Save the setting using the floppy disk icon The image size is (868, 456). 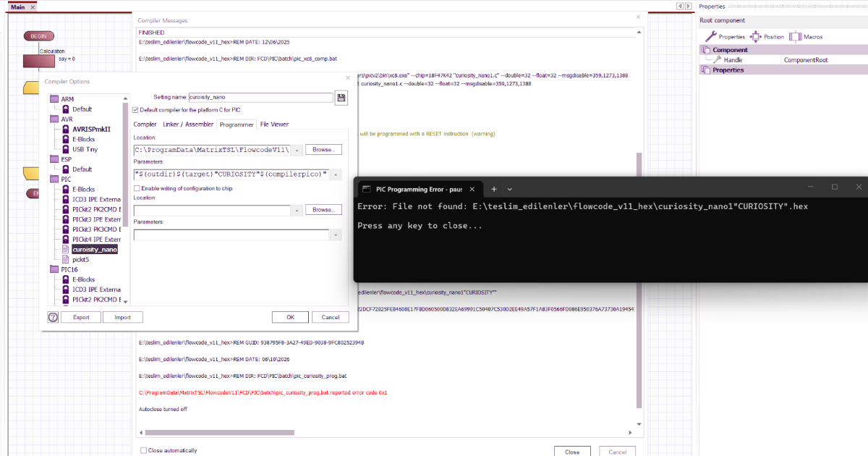341,98
